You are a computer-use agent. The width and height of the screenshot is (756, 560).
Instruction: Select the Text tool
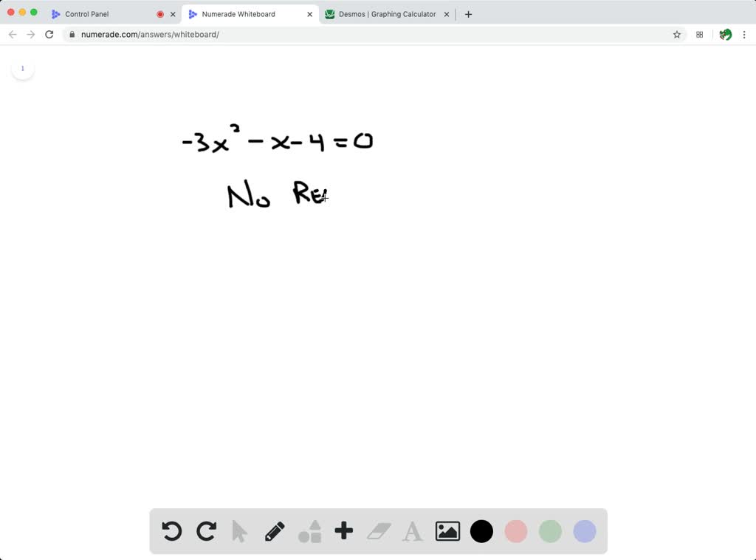[412, 531]
